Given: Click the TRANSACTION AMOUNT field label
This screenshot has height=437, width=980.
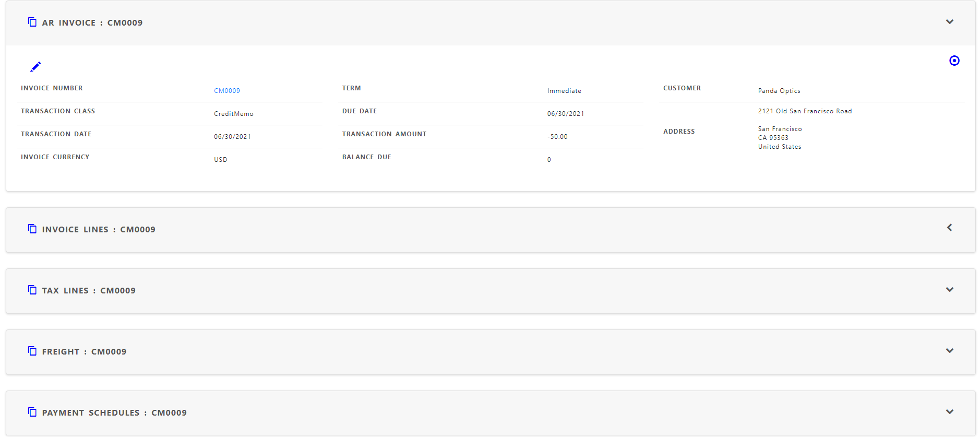Looking at the screenshot, I should [x=385, y=134].
